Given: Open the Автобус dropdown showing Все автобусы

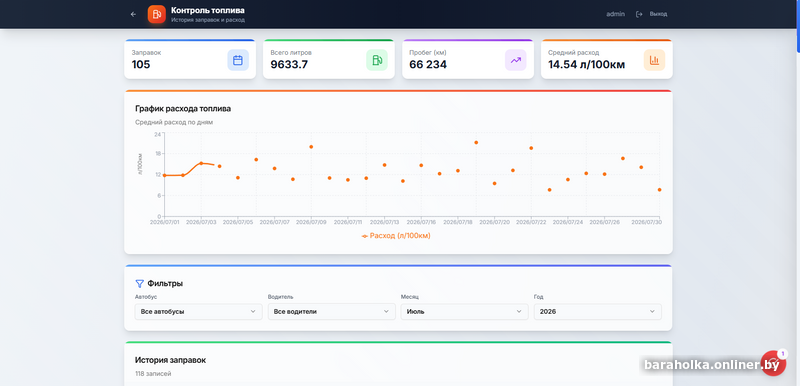Looking at the screenshot, I should point(198,312).
